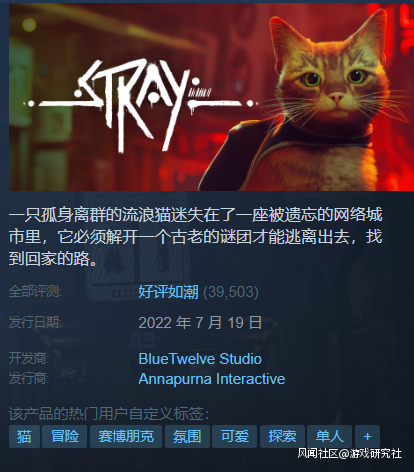This screenshot has width=414, height=472.
Task: Open publisher Annapurna Interactive page
Action: 212,379
